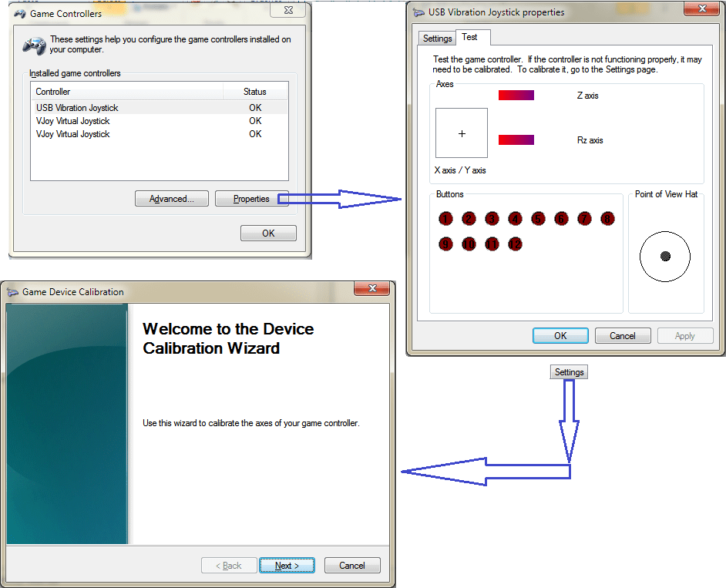Click button indicator 12 in Buttons panel

[515, 244]
